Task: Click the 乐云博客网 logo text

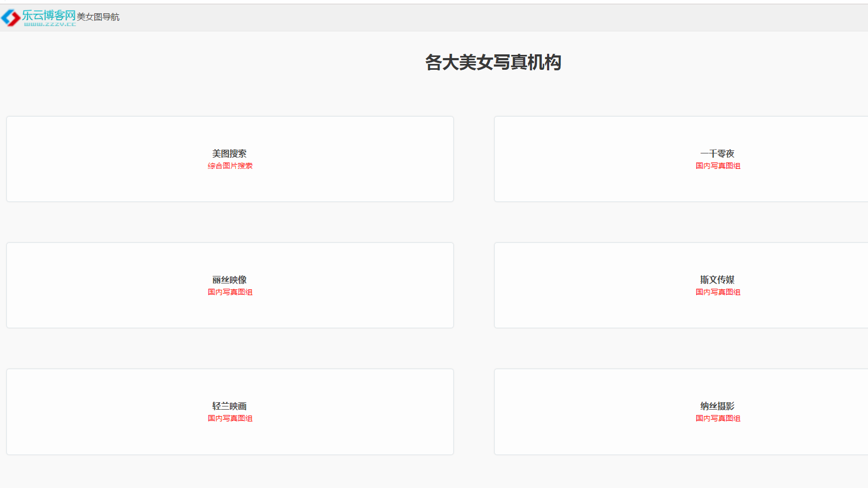Action: 49,15
